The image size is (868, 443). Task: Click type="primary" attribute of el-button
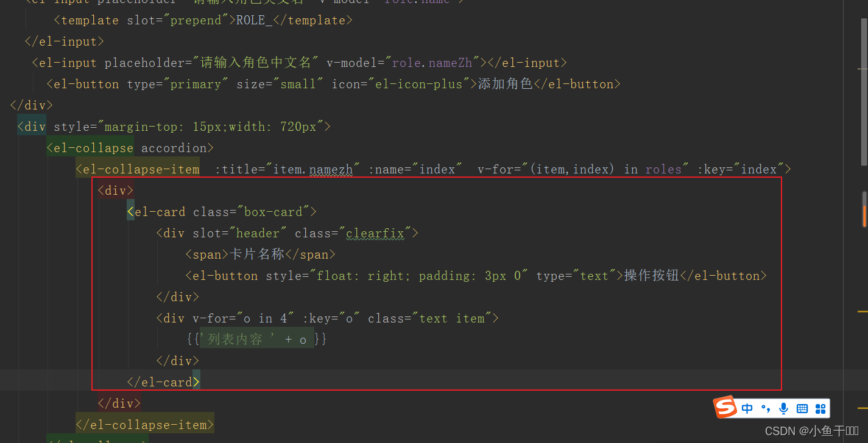click(178, 84)
